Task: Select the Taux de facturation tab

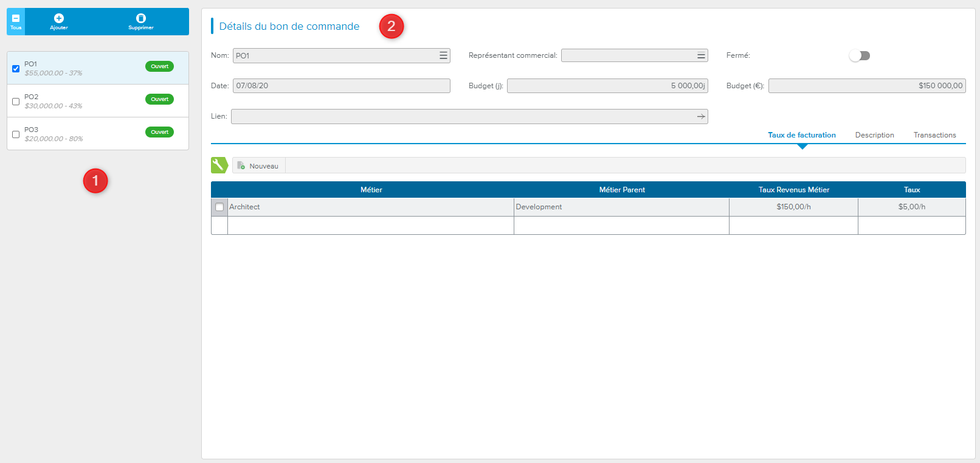Action: (801, 135)
